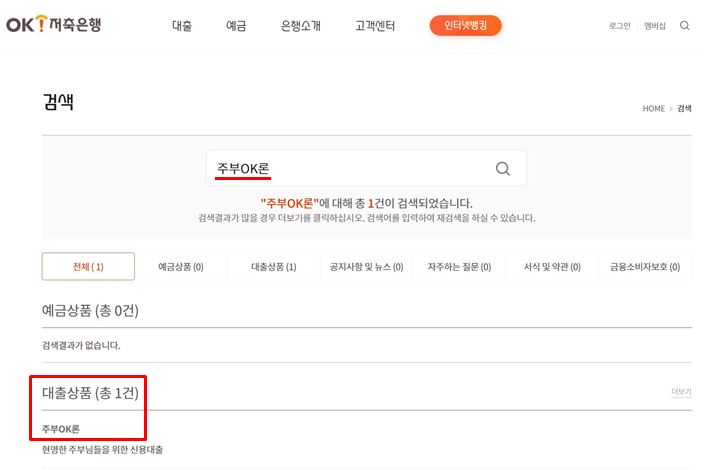
Task: Open the 대출 menu
Action: [182, 26]
